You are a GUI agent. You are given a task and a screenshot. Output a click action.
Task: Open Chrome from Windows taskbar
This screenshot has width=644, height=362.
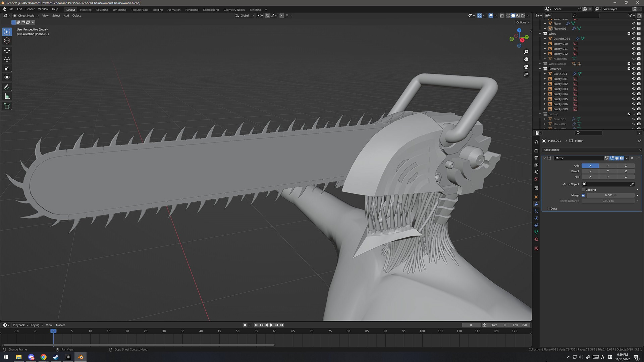click(x=43, y=357)
